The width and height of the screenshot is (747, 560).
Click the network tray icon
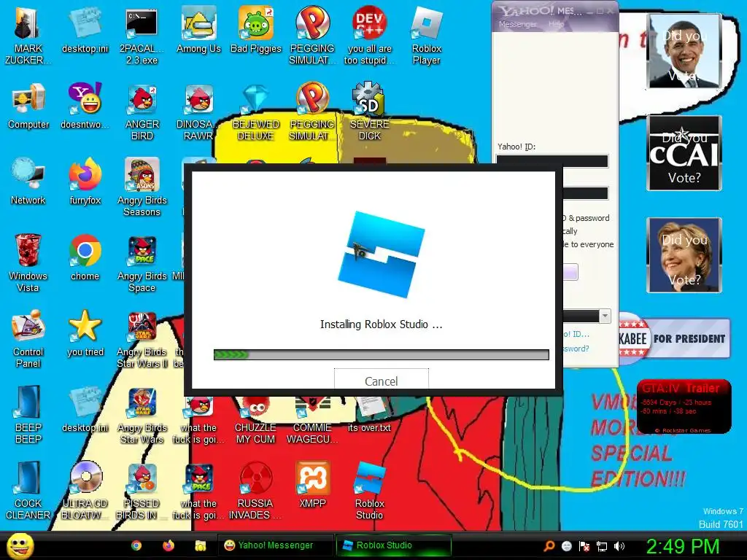pyautogui.click(x=602, y=546)
